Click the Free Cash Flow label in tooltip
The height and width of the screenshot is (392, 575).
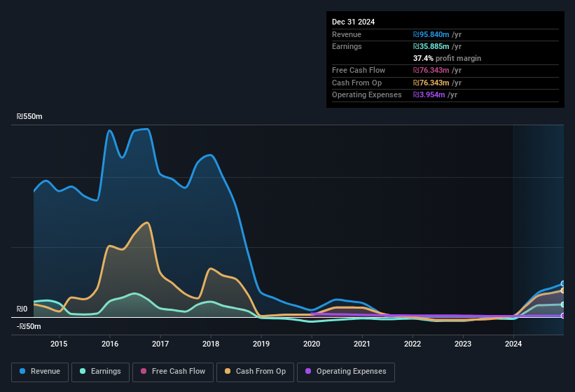click(x=359, y=70)
